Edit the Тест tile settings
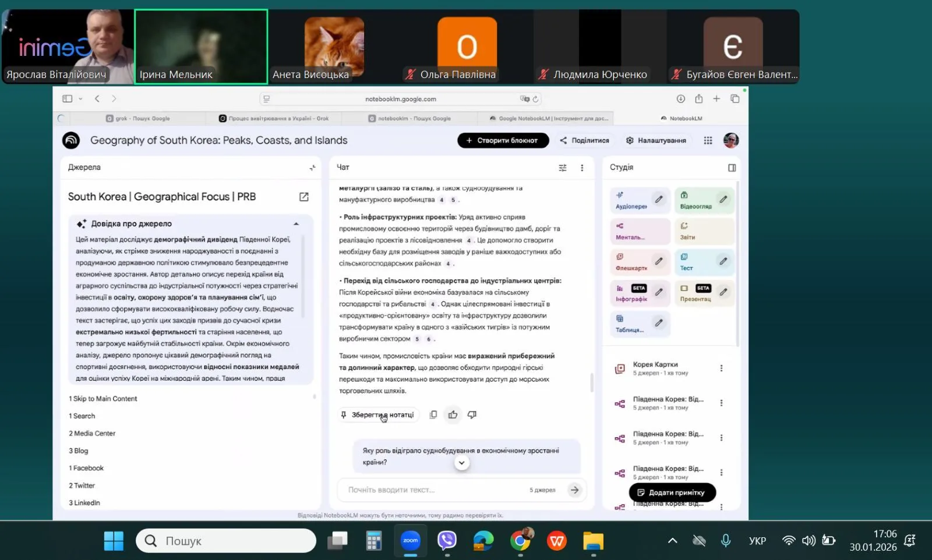This screenshot has width=932, height=560. [723, 261]
